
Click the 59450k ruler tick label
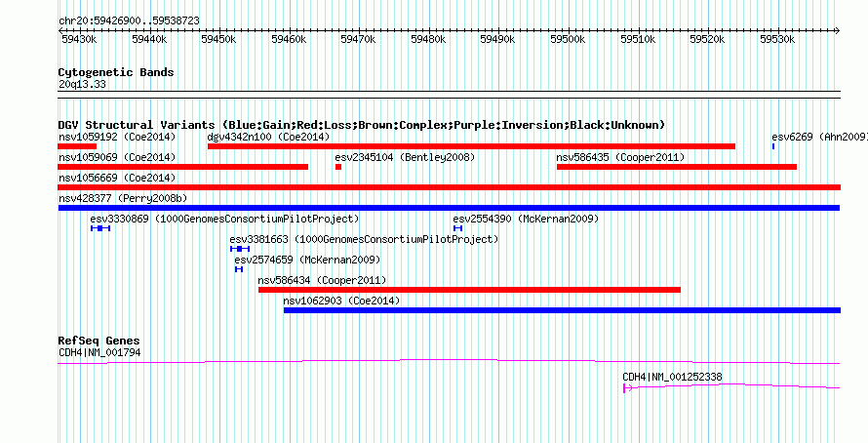point(219,39)
